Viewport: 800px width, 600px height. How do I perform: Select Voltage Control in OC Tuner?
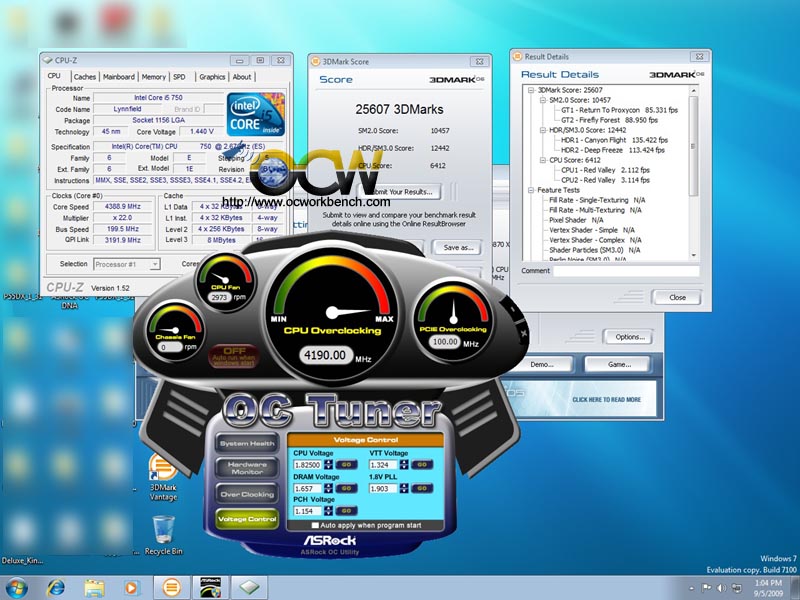[247, 519]
